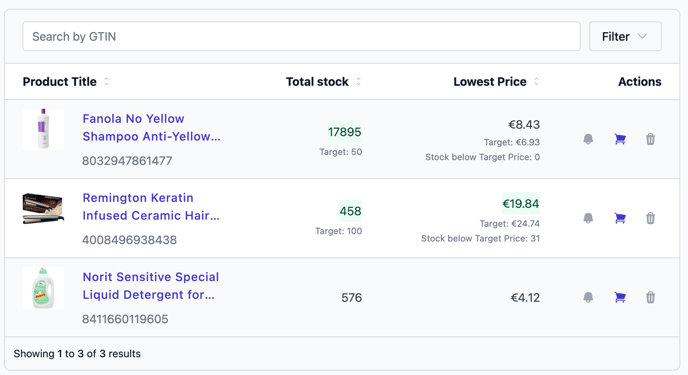This screenshot has width=688, height=375.
Task: Open Remington Keratin Infused Ceramic Hair link
Action: (151, 207)
